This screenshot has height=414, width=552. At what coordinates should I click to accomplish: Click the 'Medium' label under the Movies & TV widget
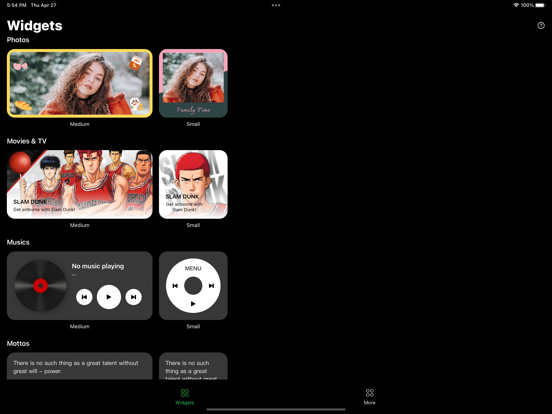click(80, 225)
